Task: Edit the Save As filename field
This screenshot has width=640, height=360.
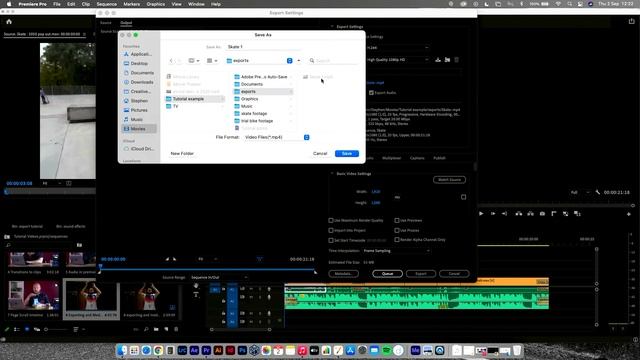Action: click(x=264, y=47)
